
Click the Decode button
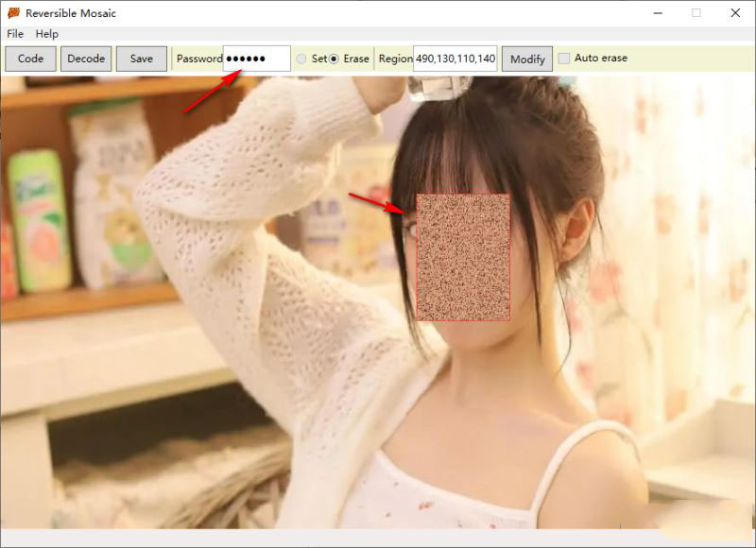point(86,59)
